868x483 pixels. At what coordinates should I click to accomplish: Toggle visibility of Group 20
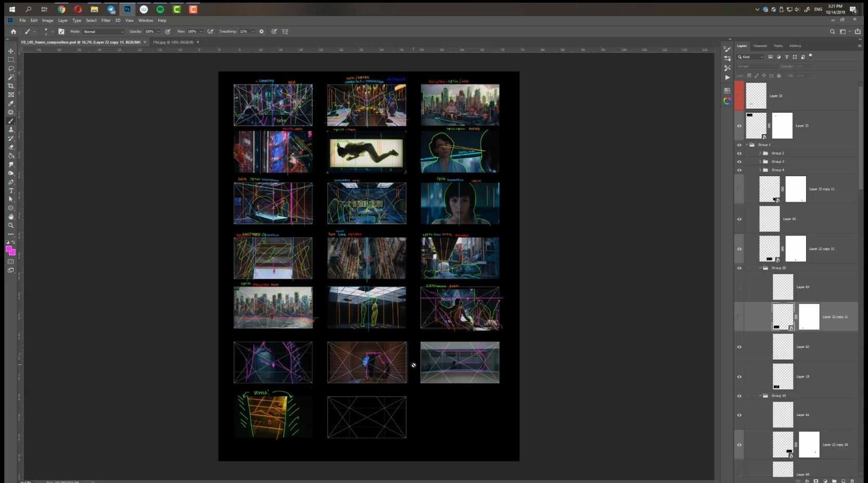pyautogui.click(x=739, y=268)
